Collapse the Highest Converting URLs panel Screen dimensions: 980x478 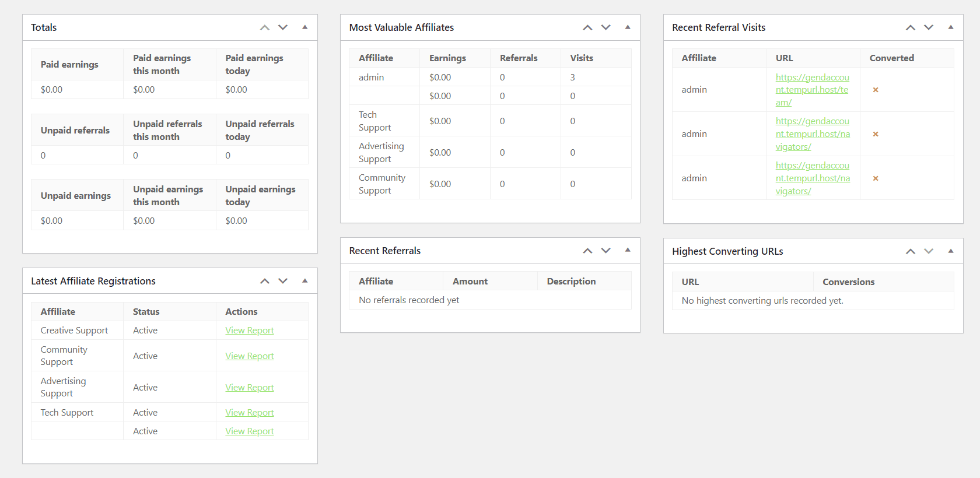point(951,251)
